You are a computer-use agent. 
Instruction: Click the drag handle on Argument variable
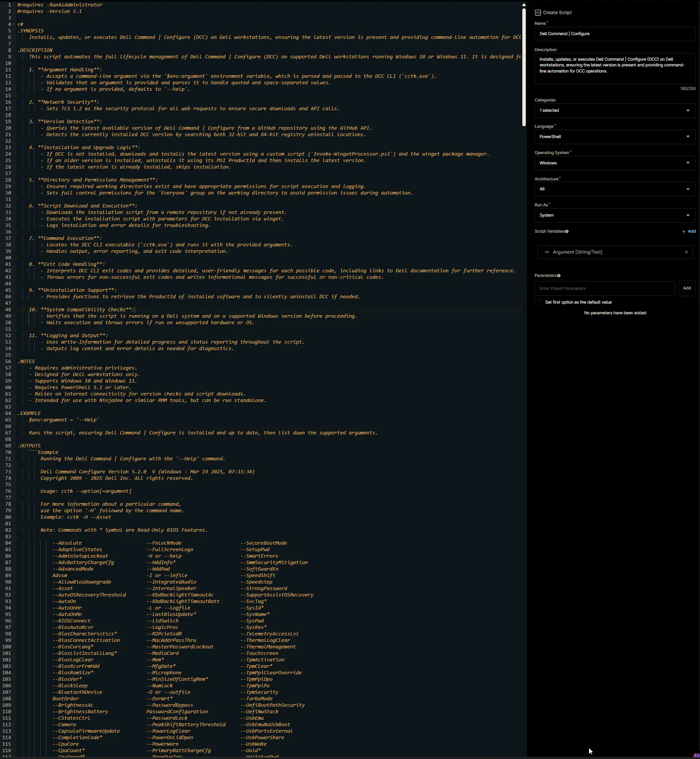pyautogui.click(x=547, y=252)
